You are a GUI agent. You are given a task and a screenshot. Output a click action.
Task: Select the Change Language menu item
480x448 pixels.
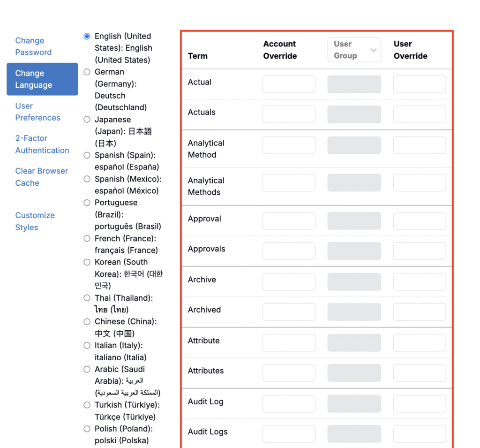pos(42,79)
